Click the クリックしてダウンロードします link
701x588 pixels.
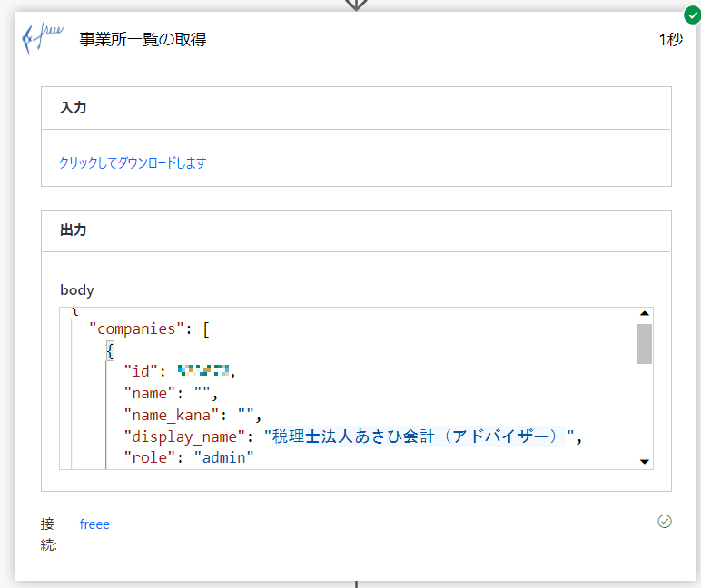(133, 162)
